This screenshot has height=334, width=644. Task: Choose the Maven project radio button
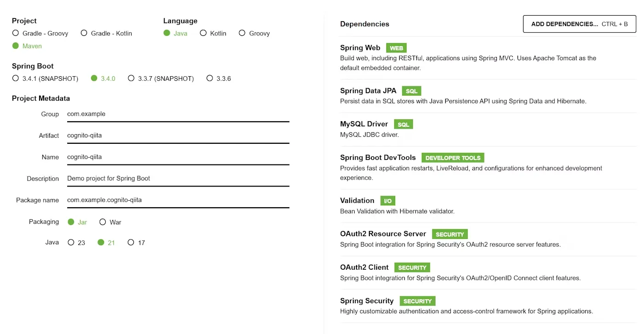[x=16, y=46]
